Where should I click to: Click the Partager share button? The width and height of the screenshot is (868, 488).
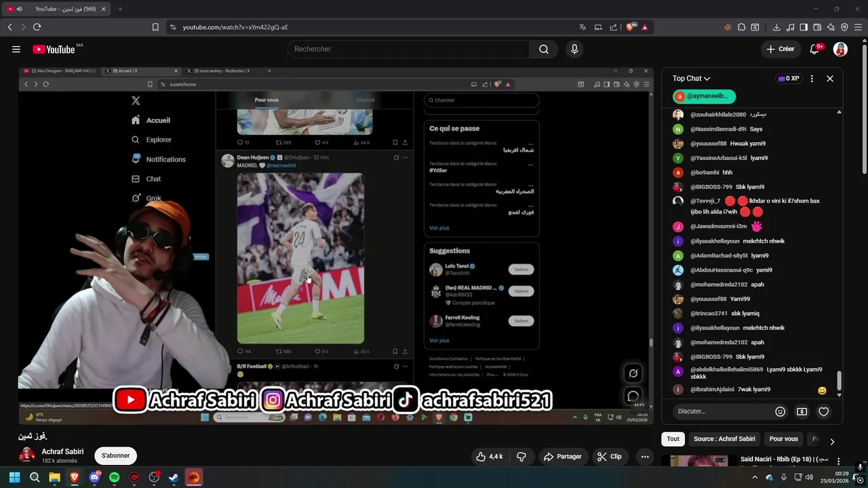561,456
